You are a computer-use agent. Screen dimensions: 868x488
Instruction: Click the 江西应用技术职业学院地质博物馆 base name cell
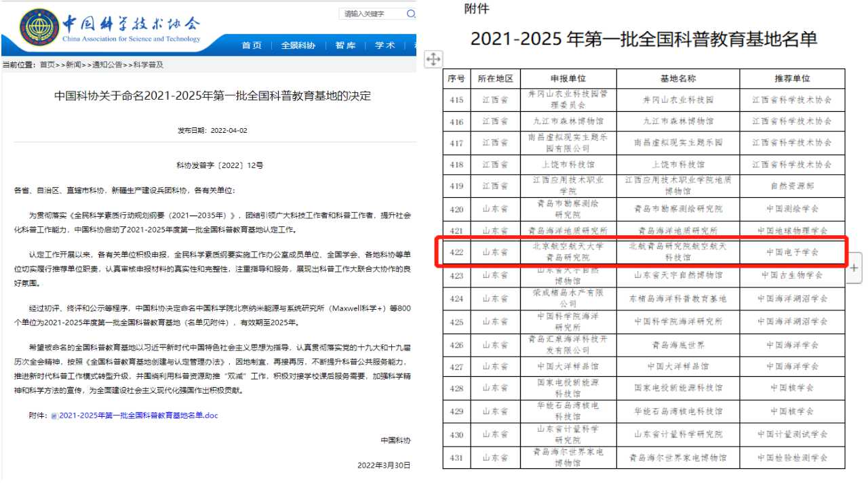677,186
